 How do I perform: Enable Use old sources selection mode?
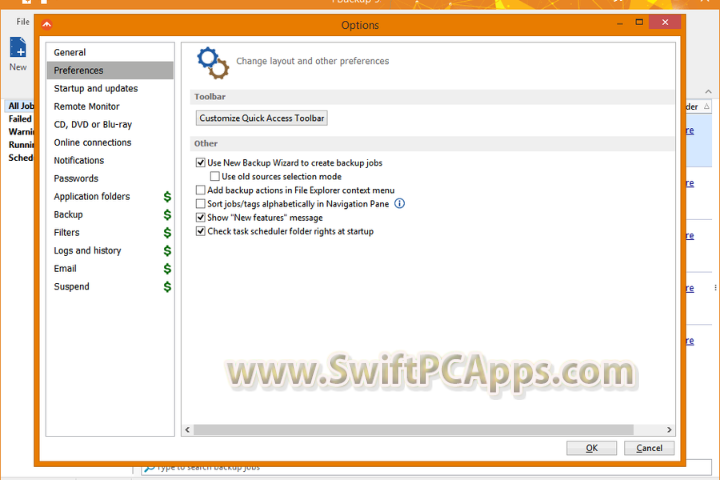[x=214, y=176]
